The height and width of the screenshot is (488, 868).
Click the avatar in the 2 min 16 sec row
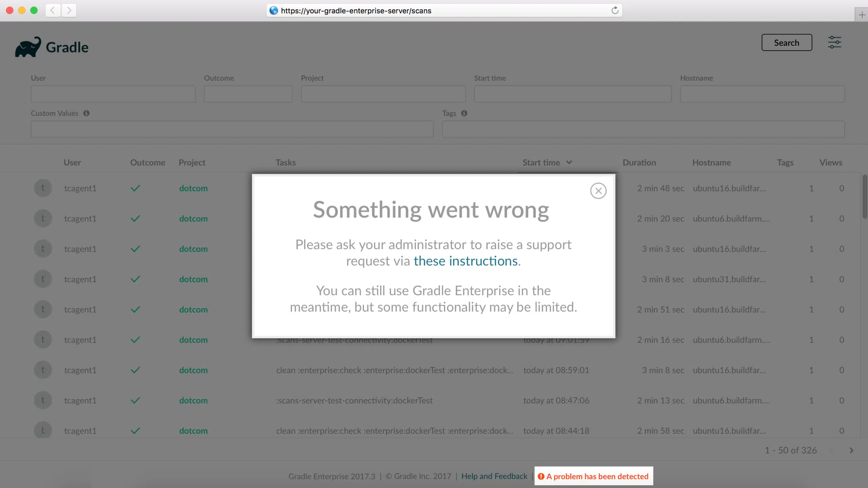[x=43, y=339]
